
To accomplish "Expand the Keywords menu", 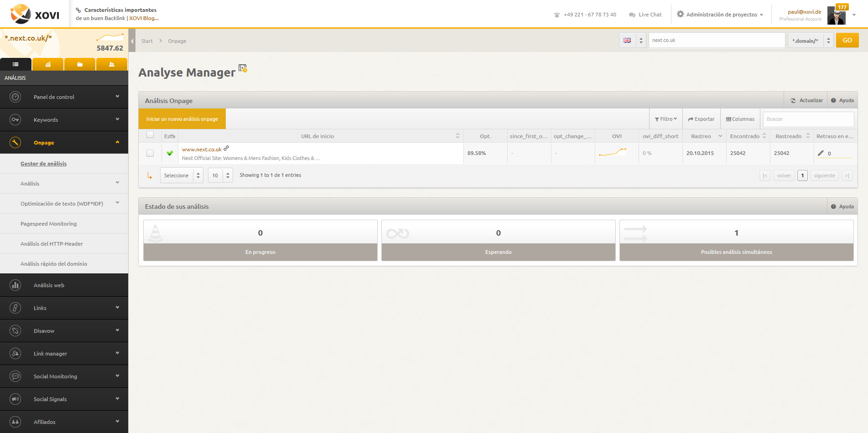I will point(117,119).
